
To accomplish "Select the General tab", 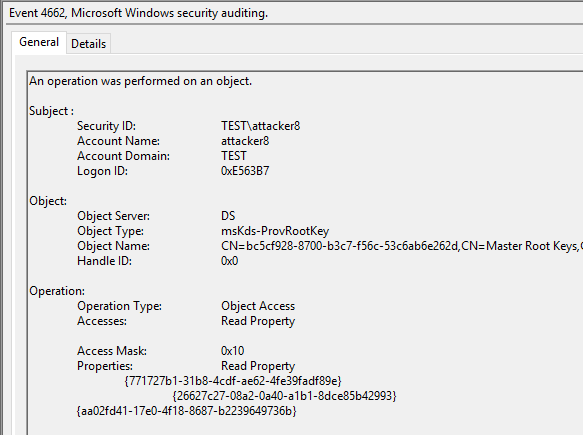I will (39, 42).
